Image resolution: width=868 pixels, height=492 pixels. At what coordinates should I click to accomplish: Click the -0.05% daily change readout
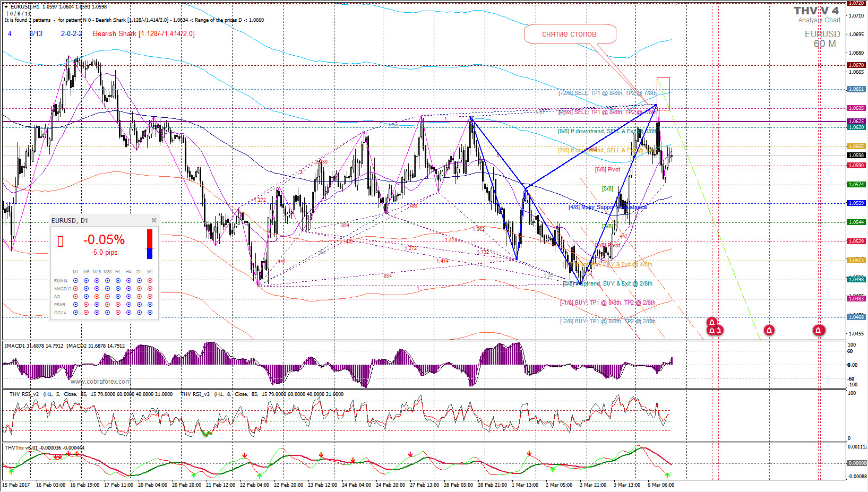click(104, 240)
